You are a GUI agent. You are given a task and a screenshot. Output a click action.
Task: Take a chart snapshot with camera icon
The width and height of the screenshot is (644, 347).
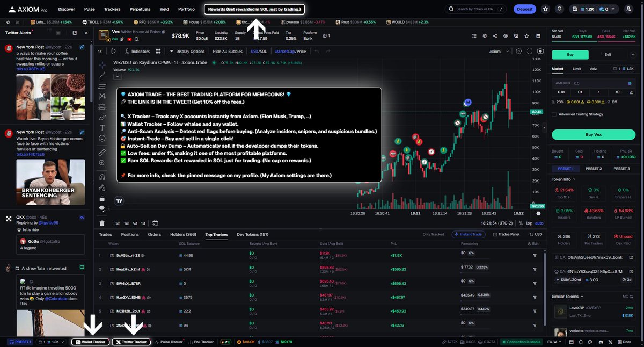(x=540, y=52)
